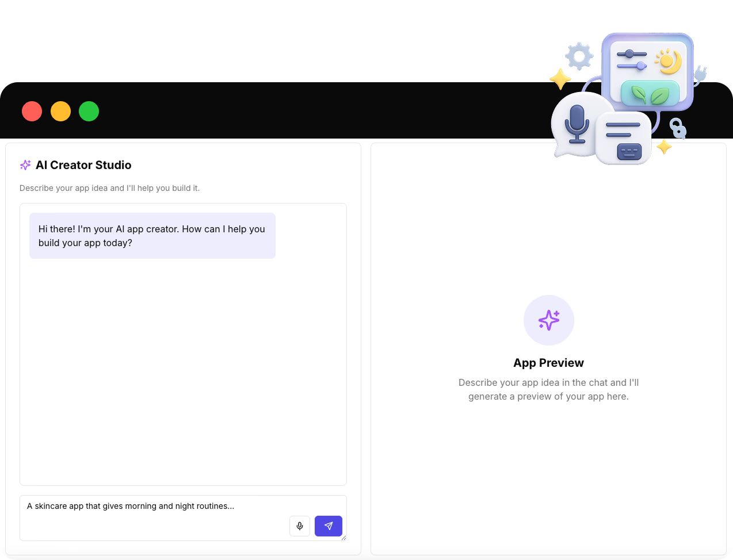Click the padlock icon in the illustration
The height and width of the screenshot is (560, 733).
click(678, 128)
